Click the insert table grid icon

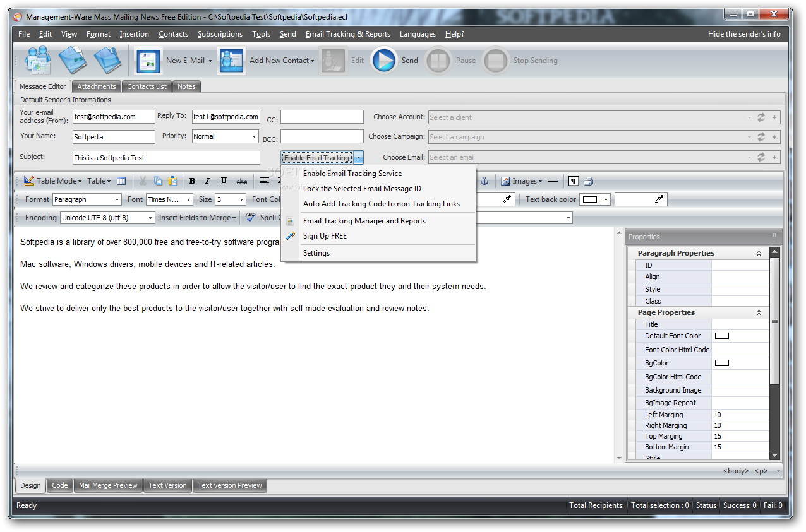(x=121, y=181)
